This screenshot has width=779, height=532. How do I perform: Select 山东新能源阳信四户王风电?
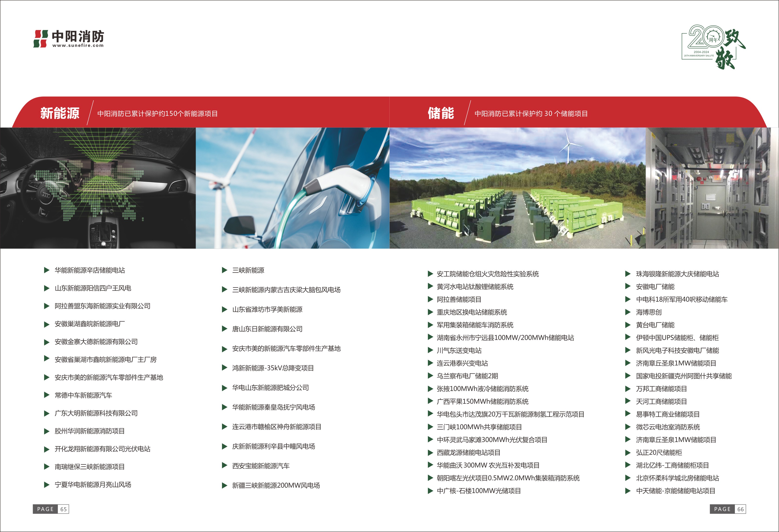pyautogui.click(x=93, y=288)
